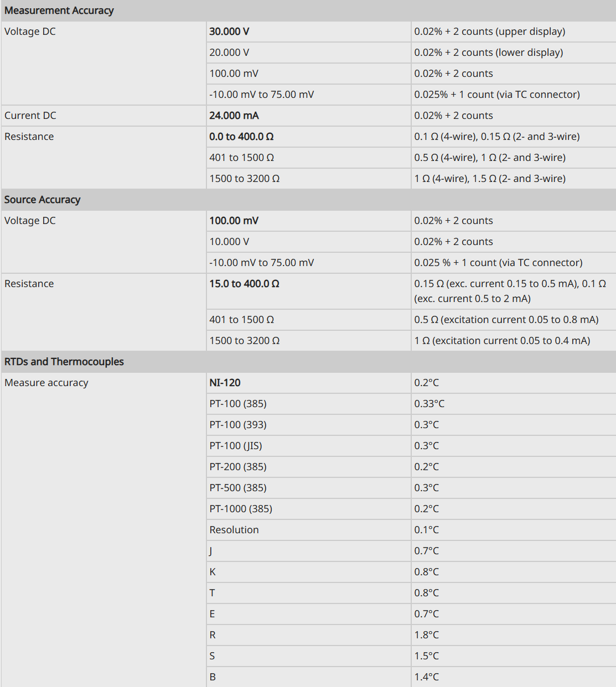Image resolution: width=616 pixels, height=687 pixels.
Task: Click the PT-100 (JIS) row label
Action: [236, 446]
